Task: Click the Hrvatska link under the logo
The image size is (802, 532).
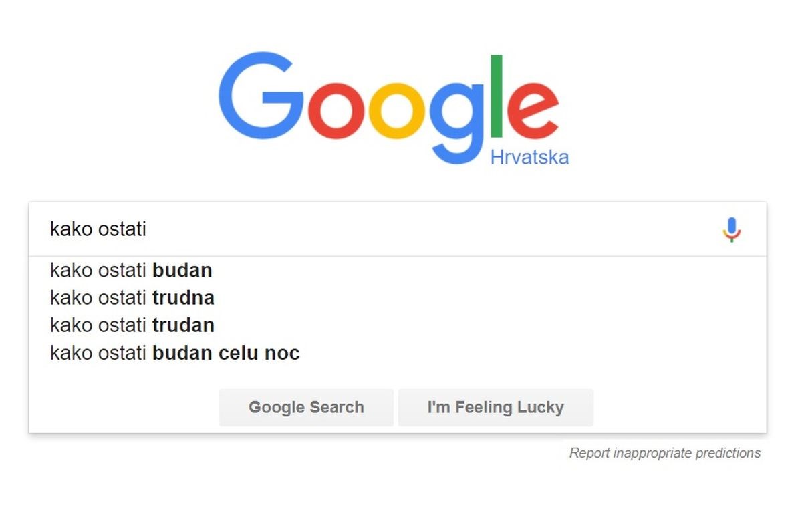Action: point(529,156)
